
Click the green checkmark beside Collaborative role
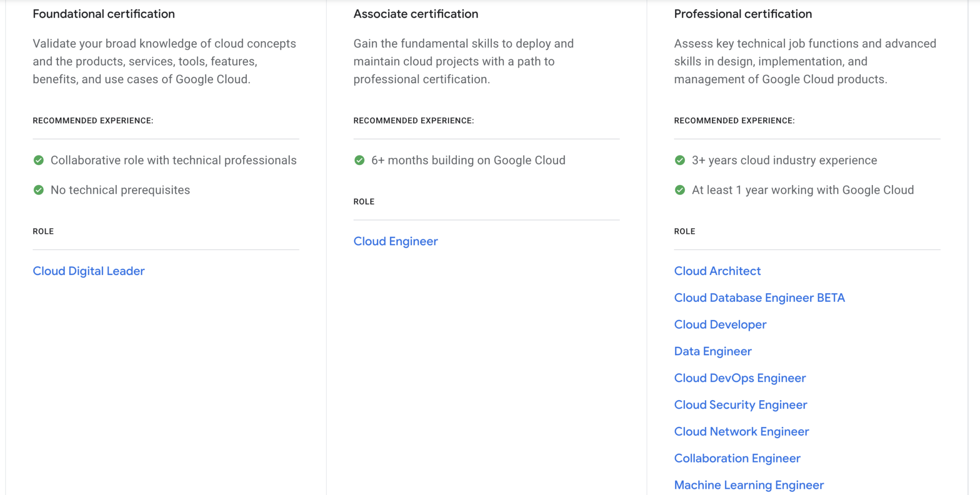coord(39,160)
